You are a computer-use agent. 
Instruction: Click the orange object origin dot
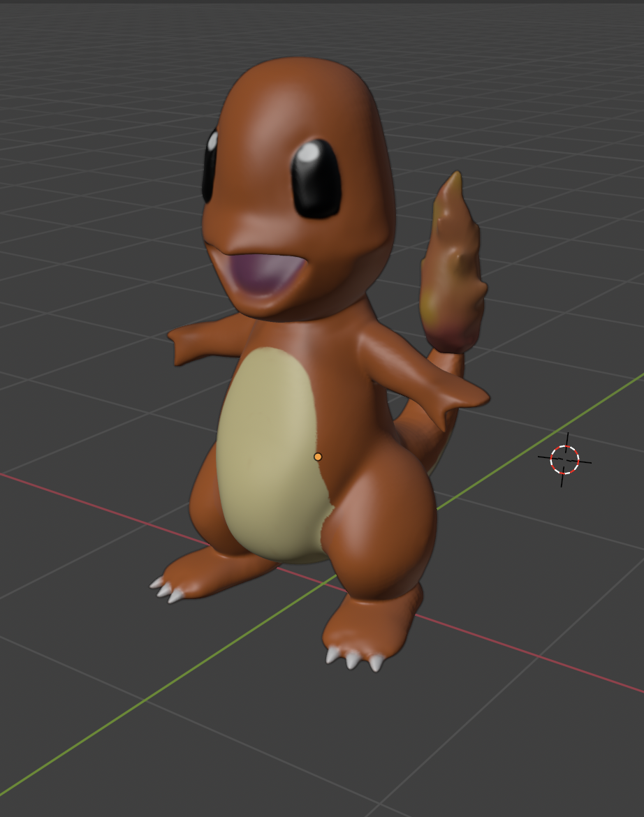click(x=318, y=457)
